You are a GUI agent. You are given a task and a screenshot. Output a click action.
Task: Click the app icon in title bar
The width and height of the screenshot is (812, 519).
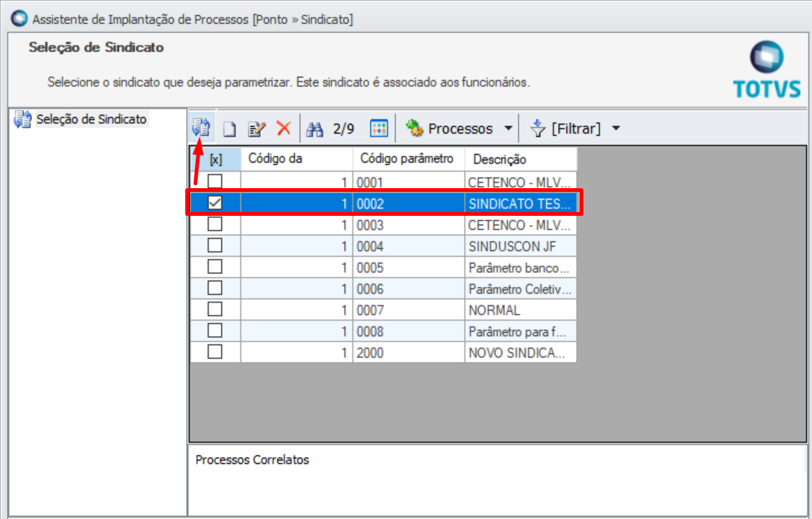coord(19,19)
